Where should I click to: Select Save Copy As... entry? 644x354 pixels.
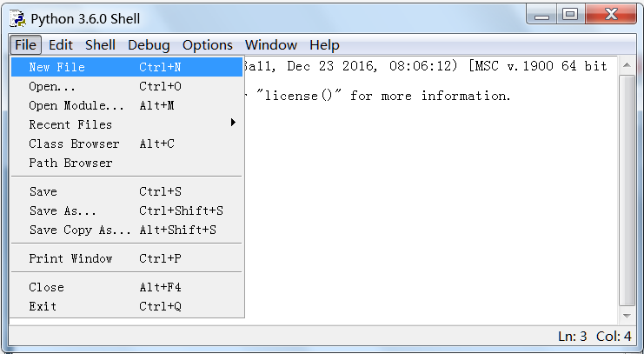pyautogui.click(x=80, y=230)
